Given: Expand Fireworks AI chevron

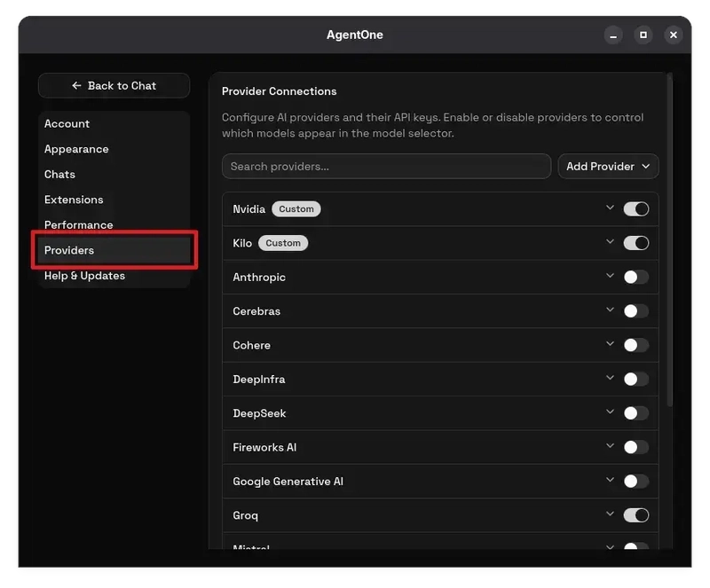Looking at the screenshot, I should point(610,445).
